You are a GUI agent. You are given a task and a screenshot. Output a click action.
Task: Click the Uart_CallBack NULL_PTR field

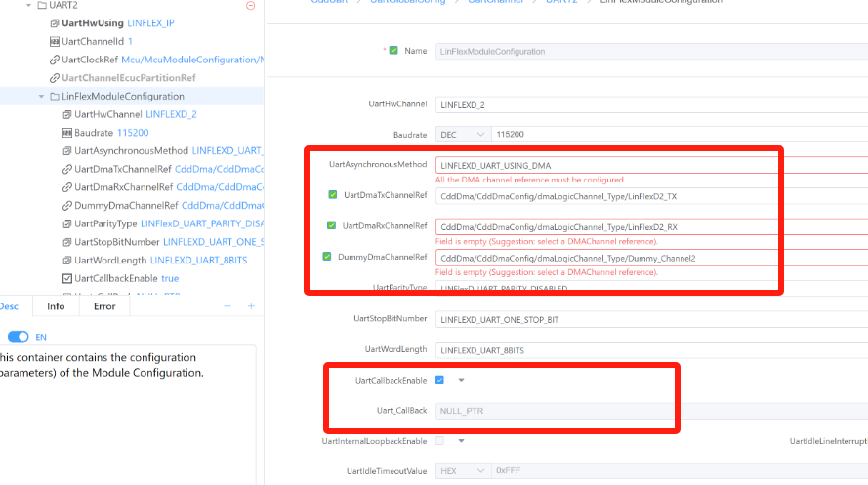651,411
